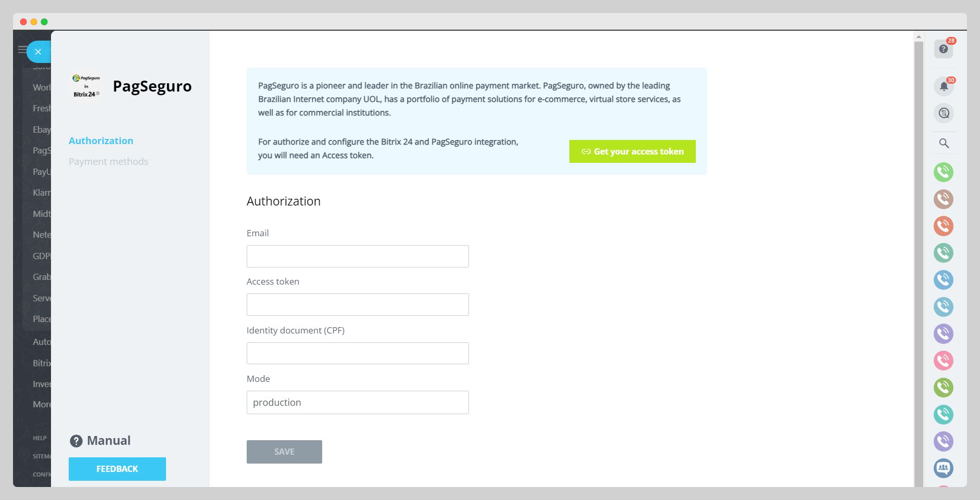This screenshot has height=500, width=980.
Task: Open the Mode dropdown showing production
Action: (358, 402)
